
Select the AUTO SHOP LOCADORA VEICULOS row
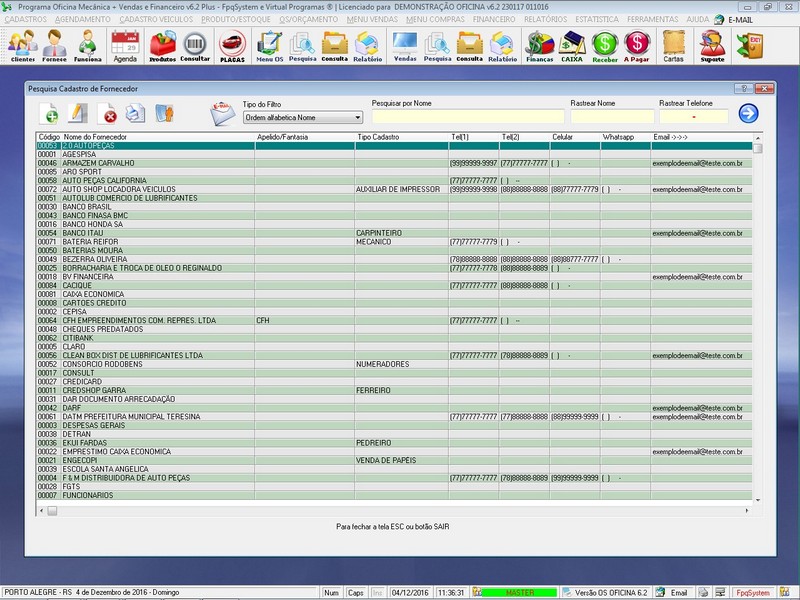394,189
